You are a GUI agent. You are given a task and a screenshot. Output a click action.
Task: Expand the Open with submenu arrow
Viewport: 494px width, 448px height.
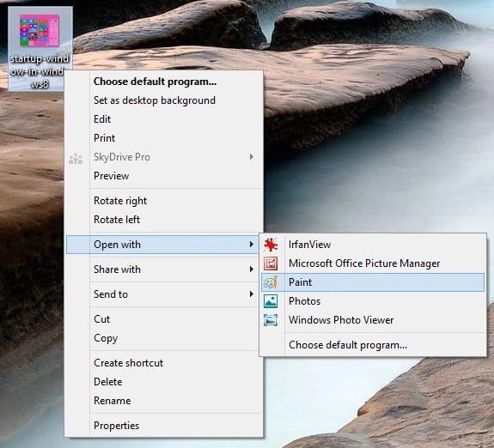(x=252, y=245)
